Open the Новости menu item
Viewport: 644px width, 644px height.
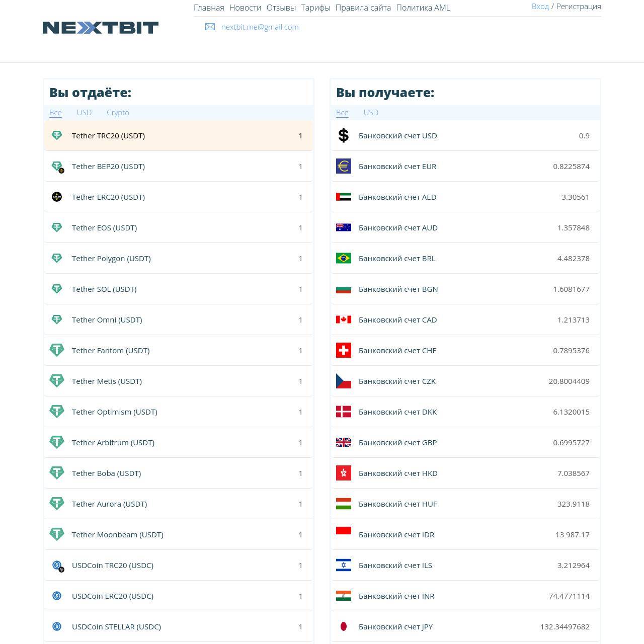point(245,8)
